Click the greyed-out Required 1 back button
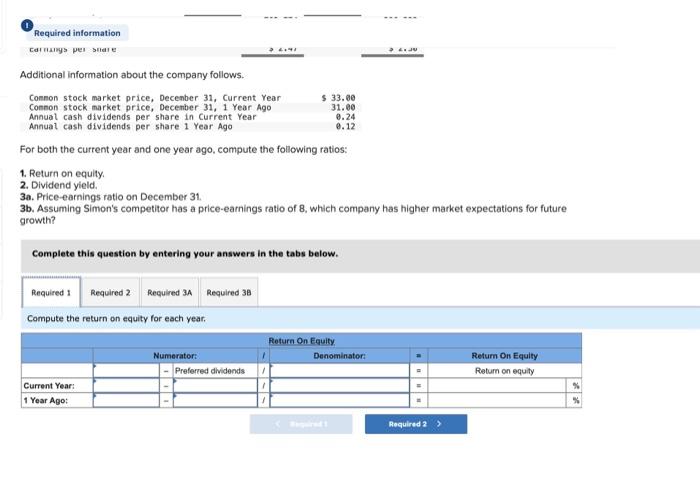700x487 pixels. pyautogui.click(x=301, y=424)
